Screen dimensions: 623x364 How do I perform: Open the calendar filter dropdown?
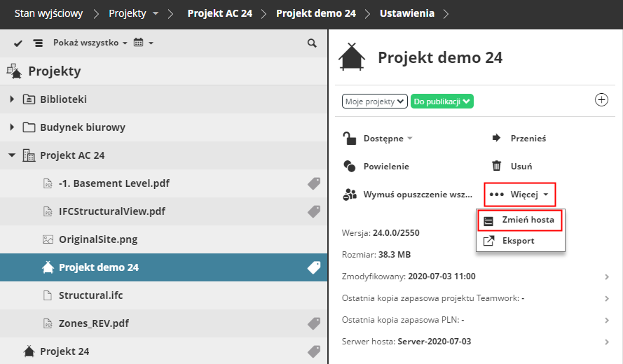(x=143, y=43)
